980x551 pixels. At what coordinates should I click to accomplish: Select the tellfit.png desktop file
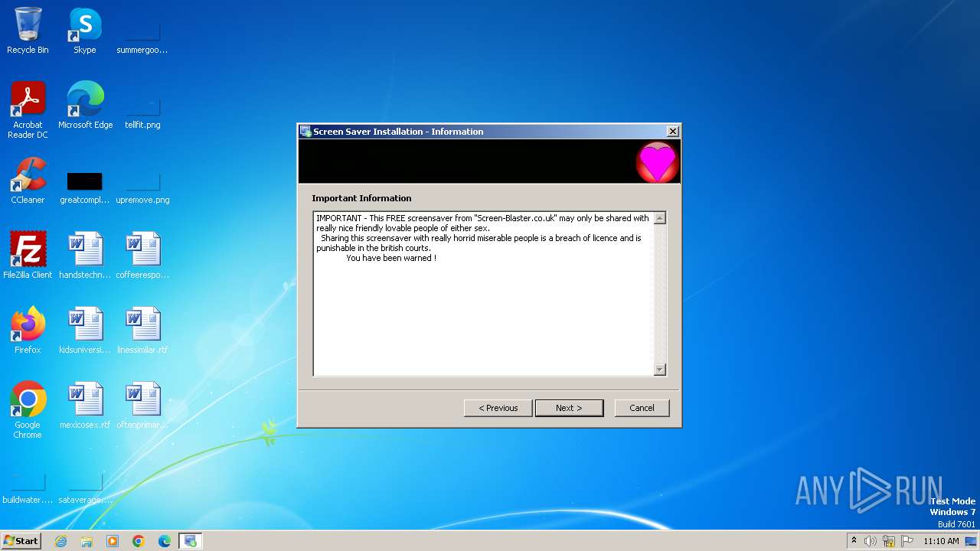(x=142, y=112)
